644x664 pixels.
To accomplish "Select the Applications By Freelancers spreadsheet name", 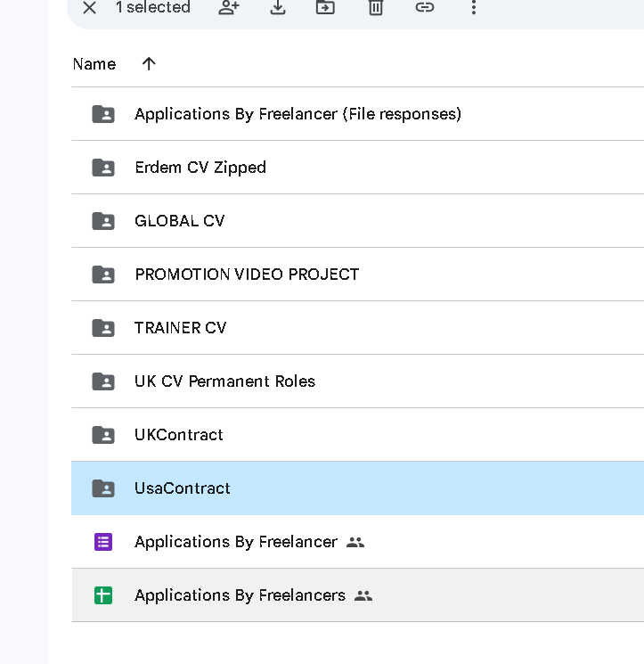I will tap(240, 595).
